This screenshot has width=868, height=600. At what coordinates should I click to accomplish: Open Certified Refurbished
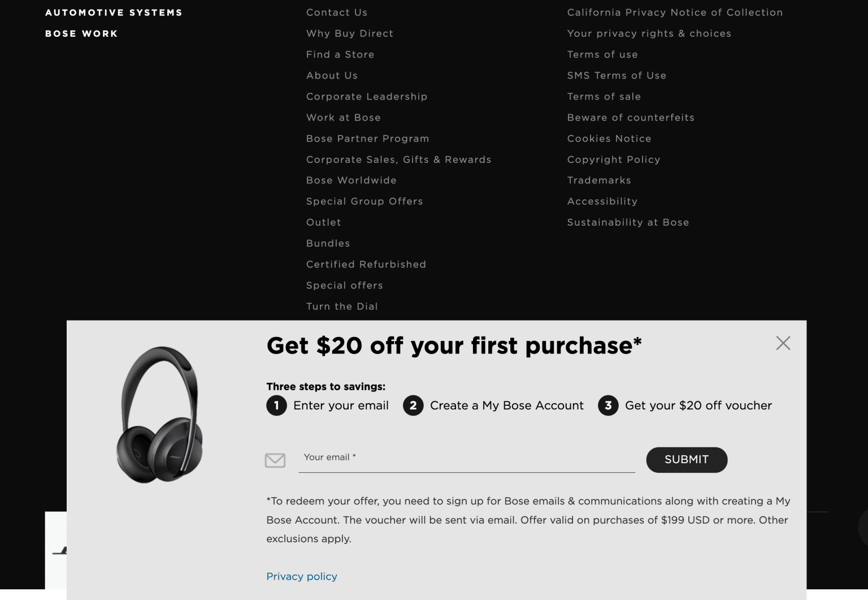click(x=366, y=264)
